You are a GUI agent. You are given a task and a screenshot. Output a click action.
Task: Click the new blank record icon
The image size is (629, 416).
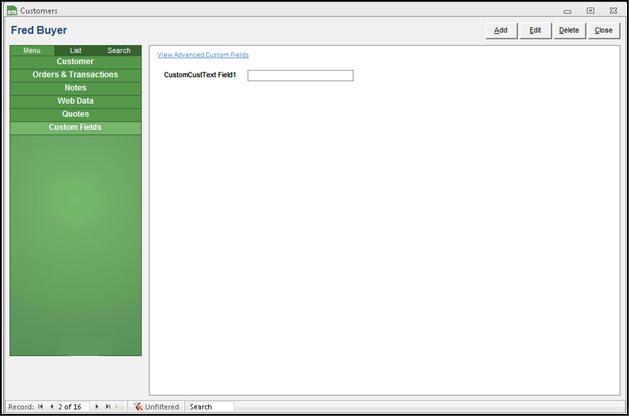[x=119, y=407]
